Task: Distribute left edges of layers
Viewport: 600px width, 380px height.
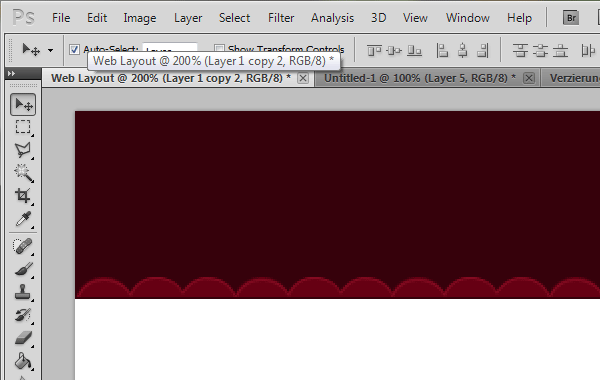Action: coord(588,50)
